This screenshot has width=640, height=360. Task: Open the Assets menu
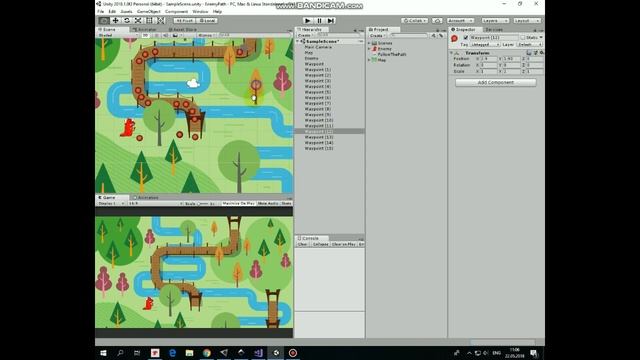[127, 11]
